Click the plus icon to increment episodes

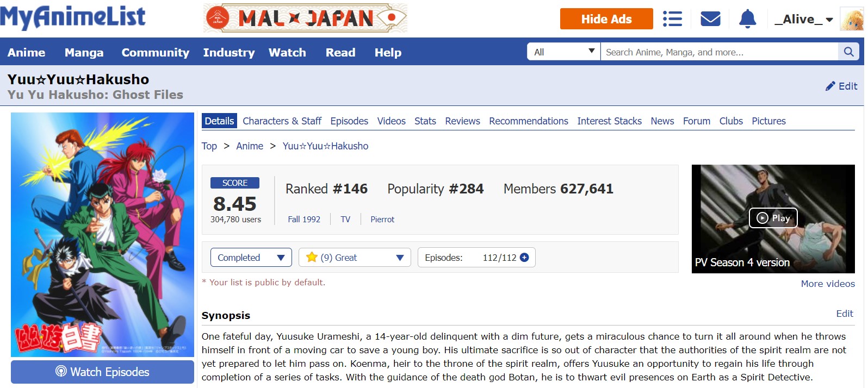pos(524,258)
